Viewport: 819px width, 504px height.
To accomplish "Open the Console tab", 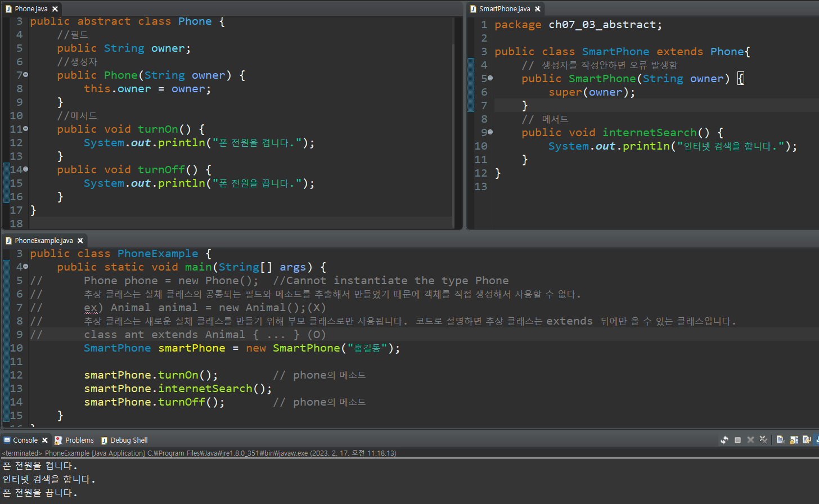I will pos(25,440).
